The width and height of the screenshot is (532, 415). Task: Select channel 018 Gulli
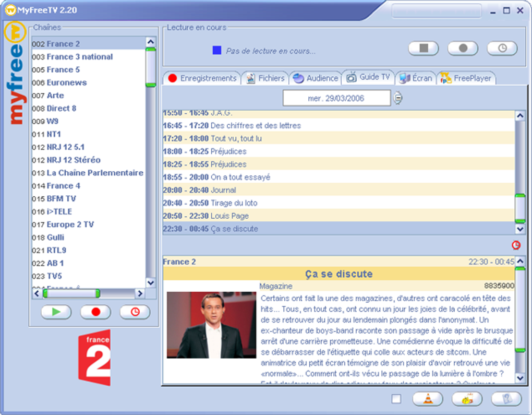pyautogui.click(x=89, y=238)
